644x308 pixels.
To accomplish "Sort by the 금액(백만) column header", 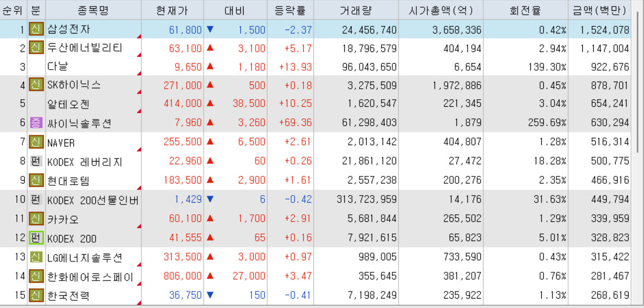I will point(599,10).
